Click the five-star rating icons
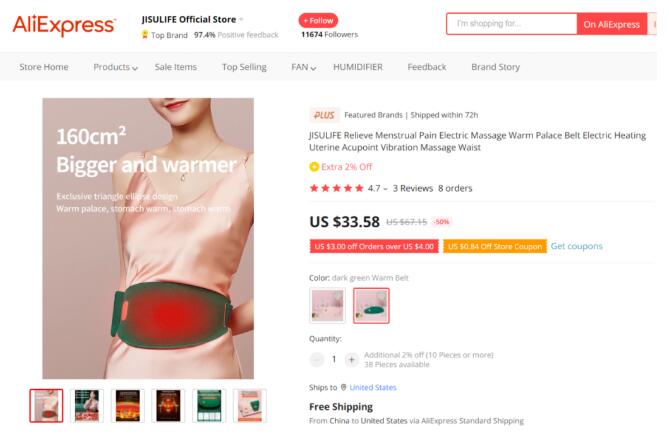The height and width of the screenshot is (444, 669). coord(337,188)
